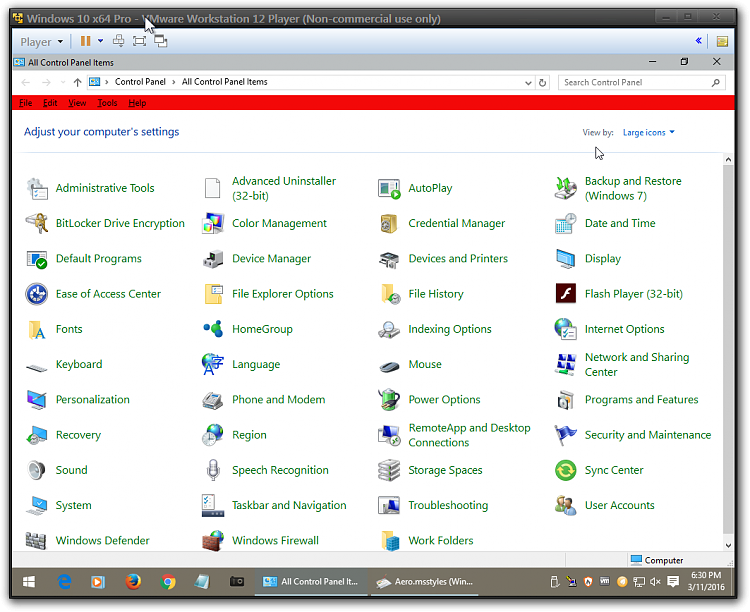Pause the virtual machine in VMware toolbar
The image size is (750, 612).
click(86, 41)
